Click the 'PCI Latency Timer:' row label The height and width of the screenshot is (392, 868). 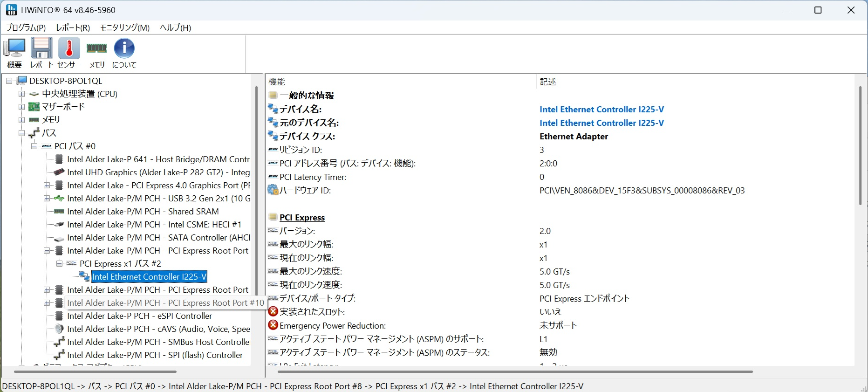tap(313, 177)
